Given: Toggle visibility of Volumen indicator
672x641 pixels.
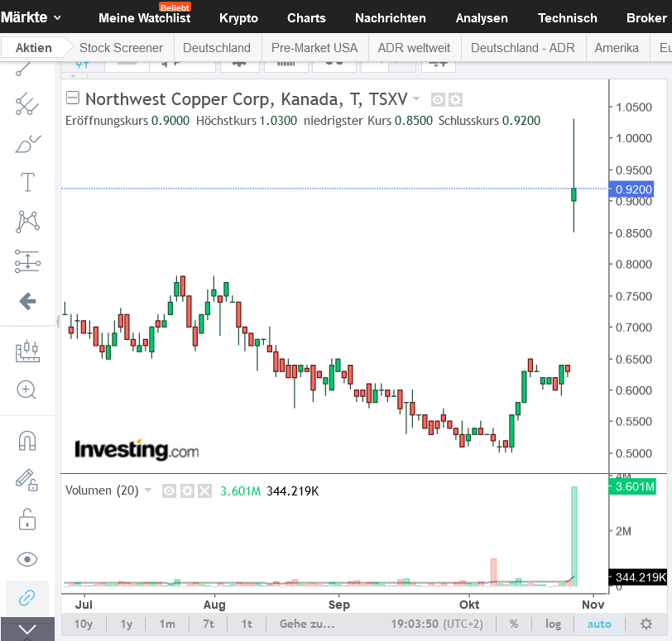Looking at the screenshot, I should (169, 490).
